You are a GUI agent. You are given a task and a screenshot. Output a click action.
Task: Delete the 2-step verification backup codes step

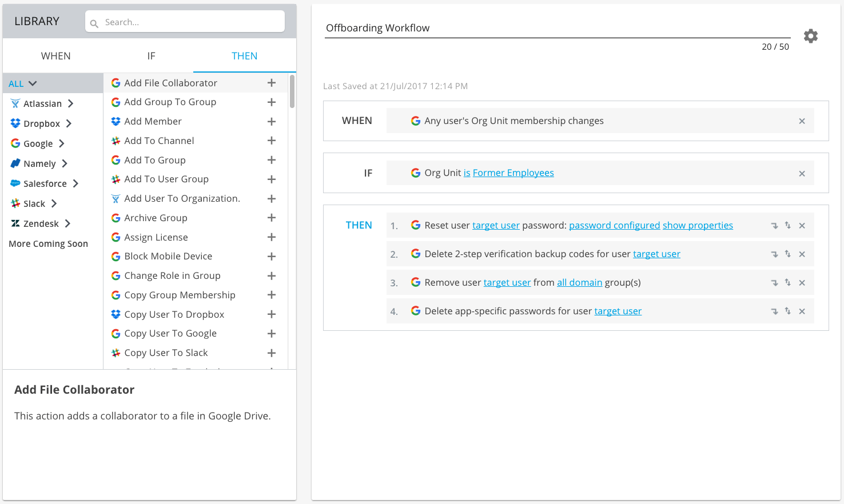[x=802, y=254]
